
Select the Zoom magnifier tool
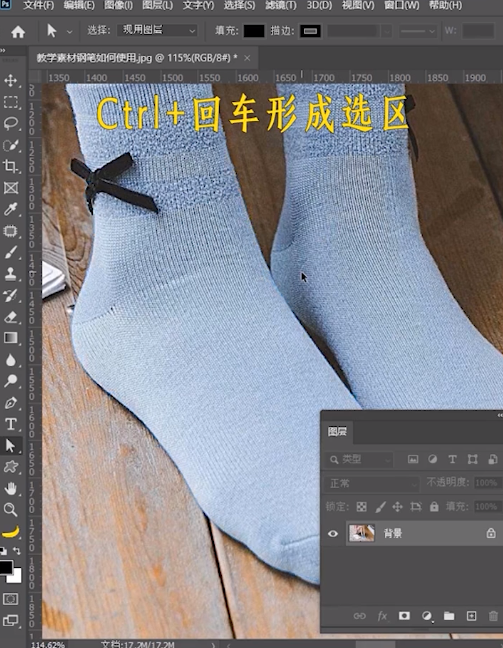click(x=11, y=510)
